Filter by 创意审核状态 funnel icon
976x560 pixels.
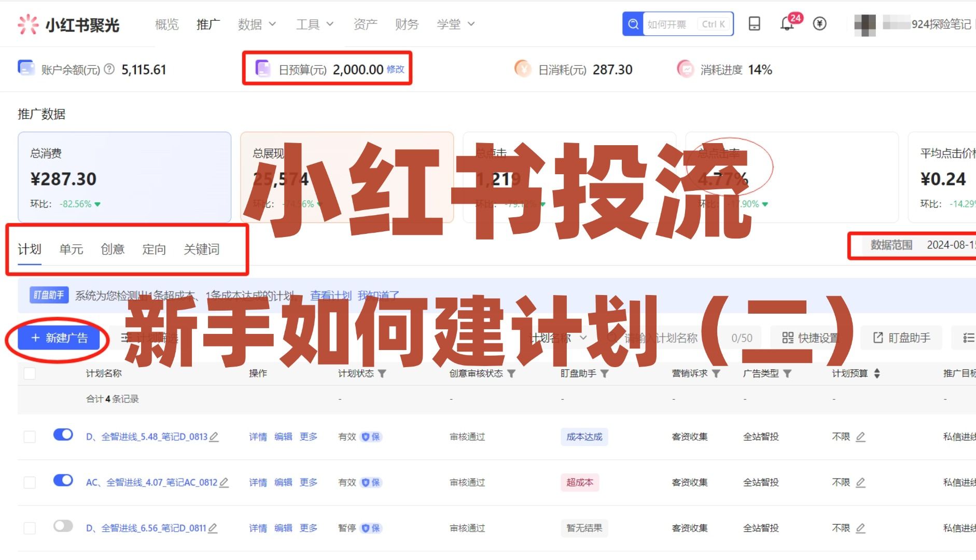[x=511, y=373]
